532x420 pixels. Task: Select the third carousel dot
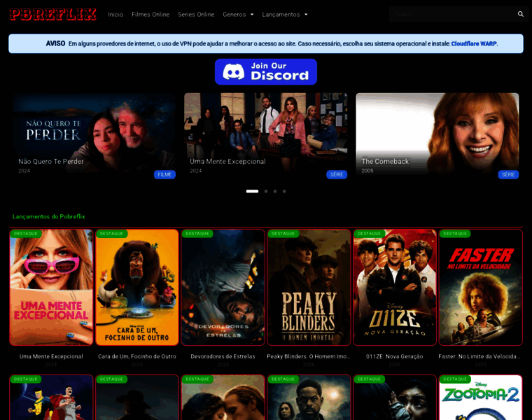(275, 191)
